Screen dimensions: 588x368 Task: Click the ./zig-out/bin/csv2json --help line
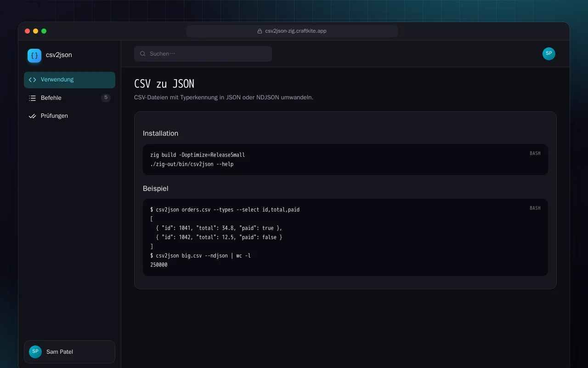coord(192,164)
